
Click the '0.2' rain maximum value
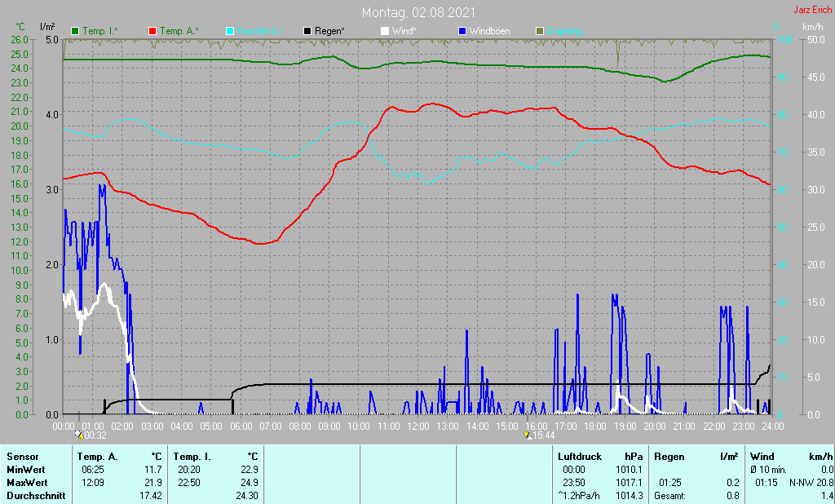tap(733, 483)
